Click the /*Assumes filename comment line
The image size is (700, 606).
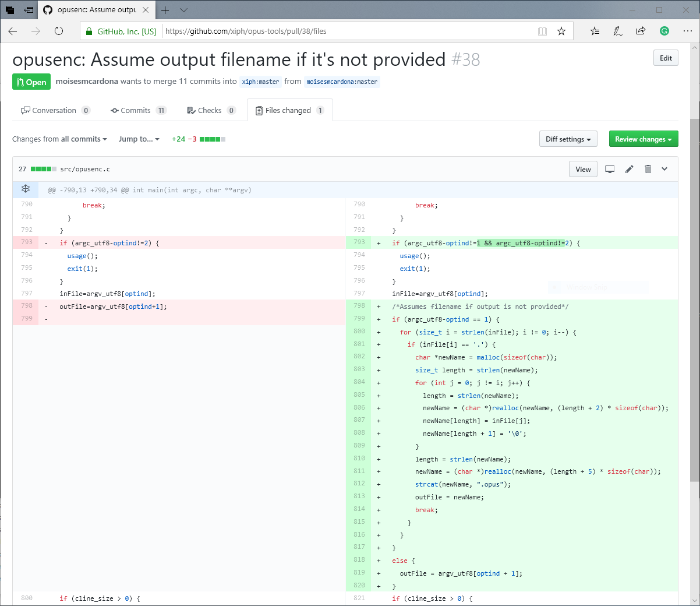click(480, 306)
